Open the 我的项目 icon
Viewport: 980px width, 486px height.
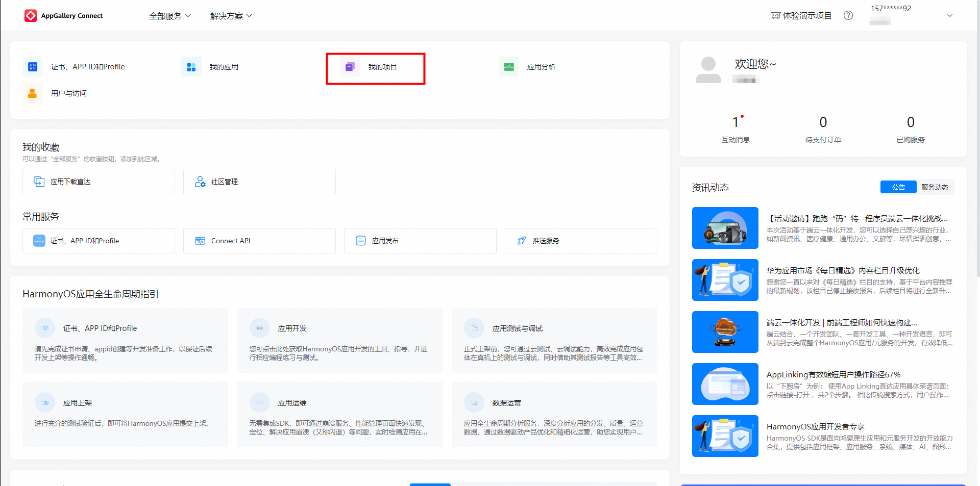pos(350,67)
